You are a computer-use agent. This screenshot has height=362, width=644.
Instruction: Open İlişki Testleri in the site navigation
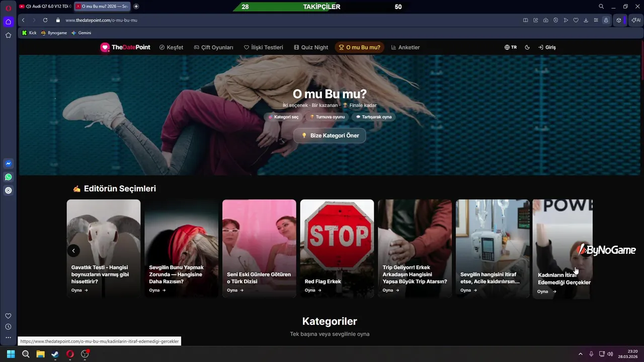(264, 47)
